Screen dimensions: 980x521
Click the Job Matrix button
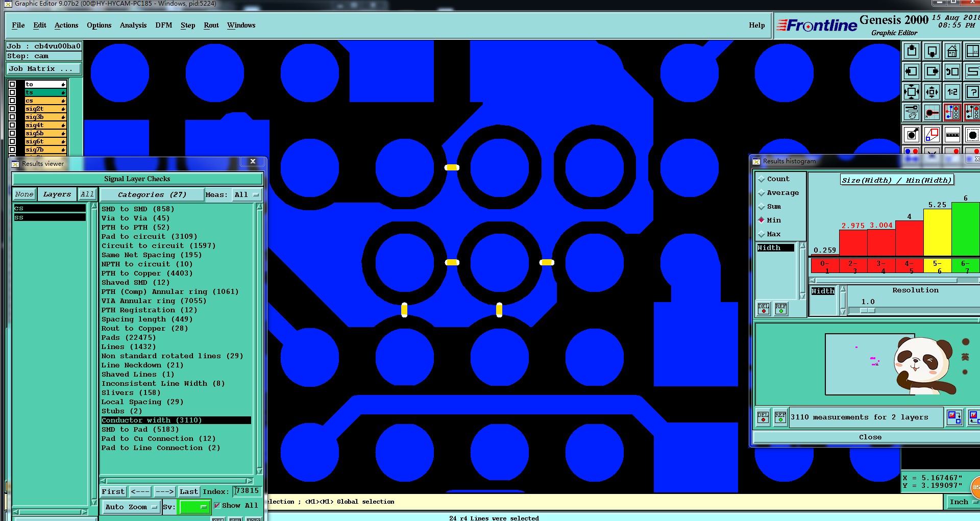(44, 68)
